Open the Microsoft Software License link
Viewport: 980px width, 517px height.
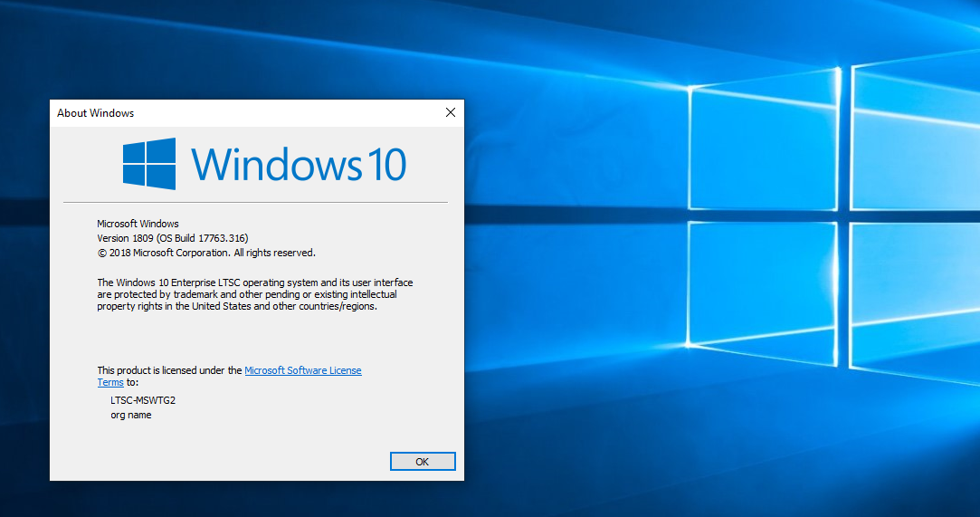(x=302, y=370)
